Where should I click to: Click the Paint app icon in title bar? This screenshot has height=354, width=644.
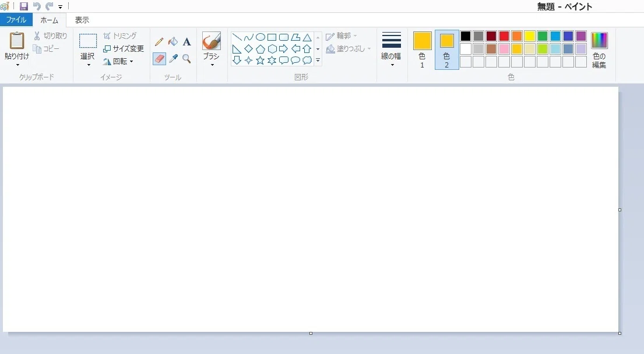(5, 6)
